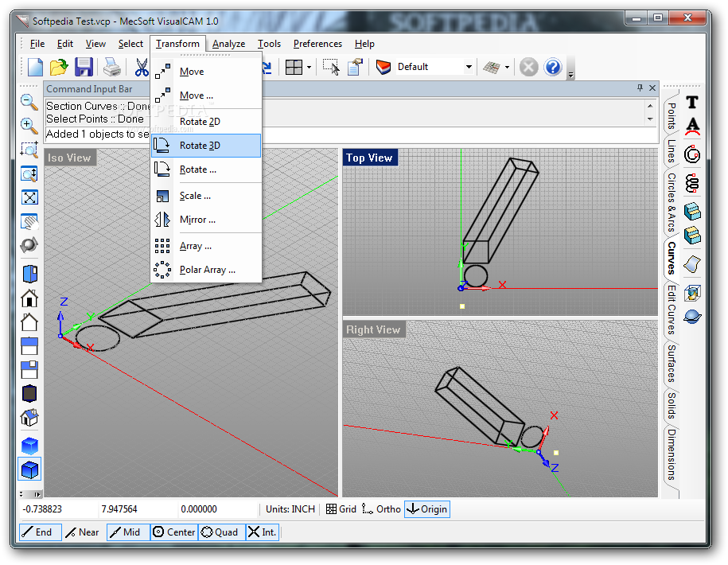Click the Right View label
The height and width of the screenshot is (565, 728).
coord(373,329)
